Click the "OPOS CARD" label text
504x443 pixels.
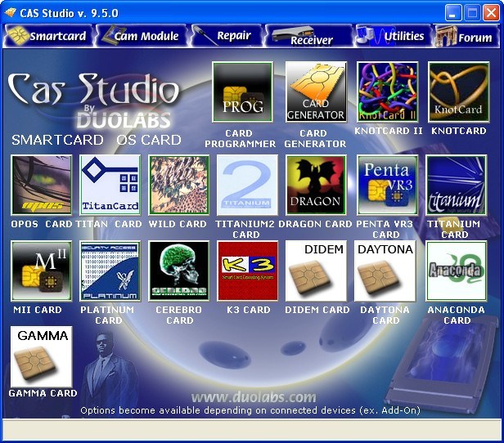tap(42, 224)
